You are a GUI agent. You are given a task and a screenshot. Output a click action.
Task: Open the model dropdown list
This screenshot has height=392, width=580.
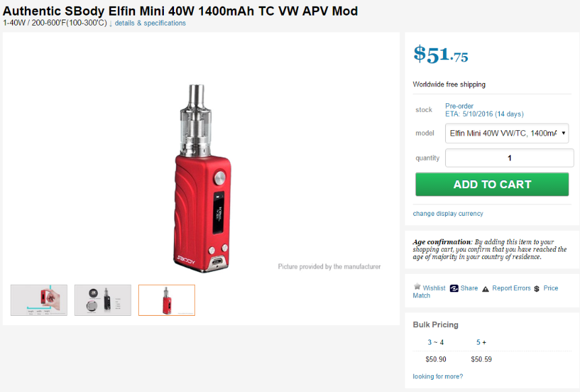pyautogui.click(x=506, y=134)
